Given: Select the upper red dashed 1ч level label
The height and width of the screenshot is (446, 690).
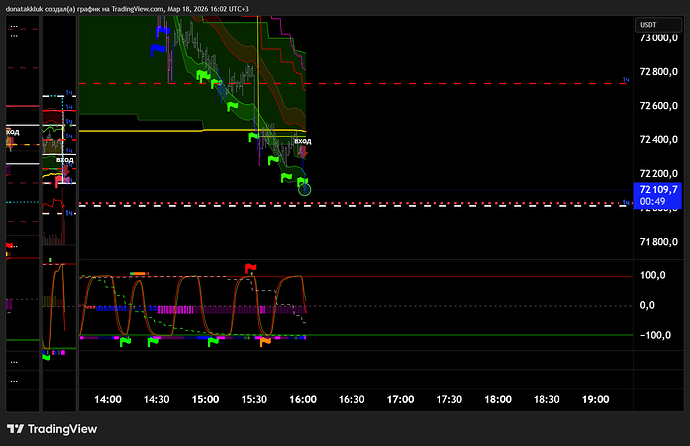Looking at the screenshot, I should pyautogui.click(x=626, y=79).
